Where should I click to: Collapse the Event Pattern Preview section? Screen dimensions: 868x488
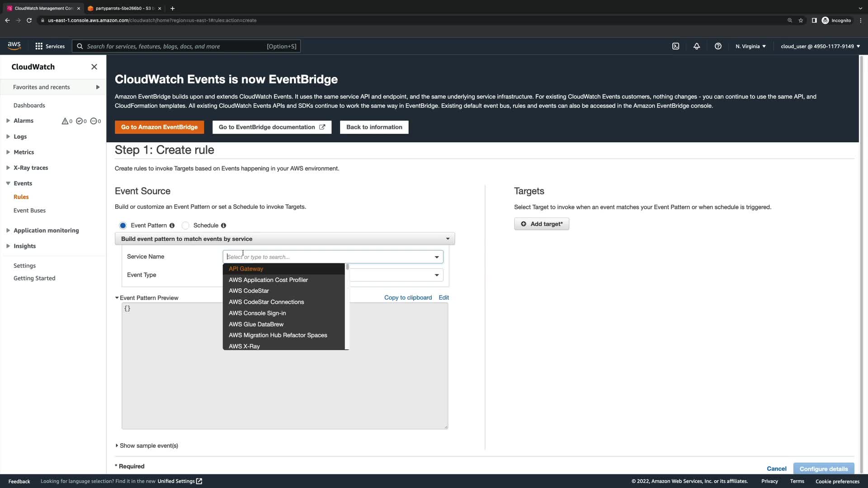(117, 298)
